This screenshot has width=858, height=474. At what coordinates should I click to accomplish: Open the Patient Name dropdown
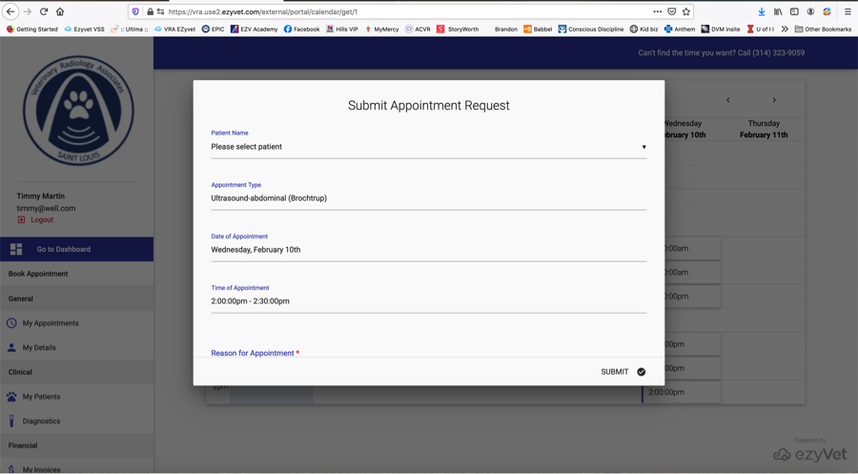click(x=428, y=147)
